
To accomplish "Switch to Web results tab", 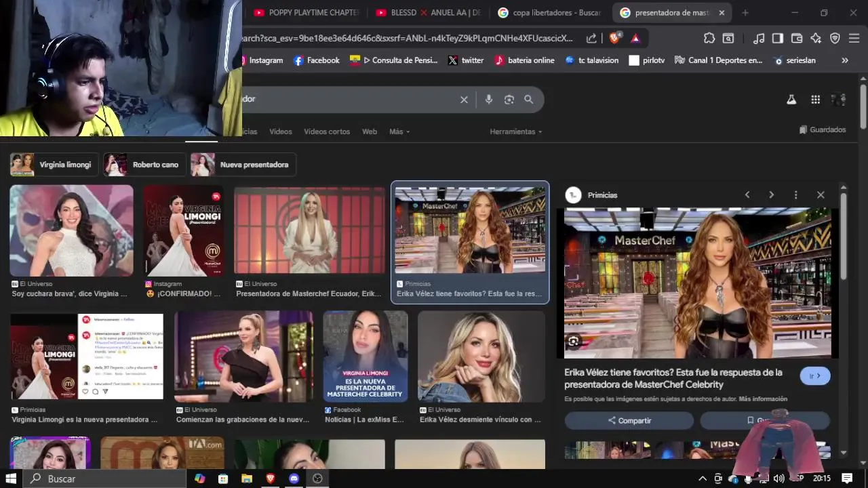I will click(370, 131).
